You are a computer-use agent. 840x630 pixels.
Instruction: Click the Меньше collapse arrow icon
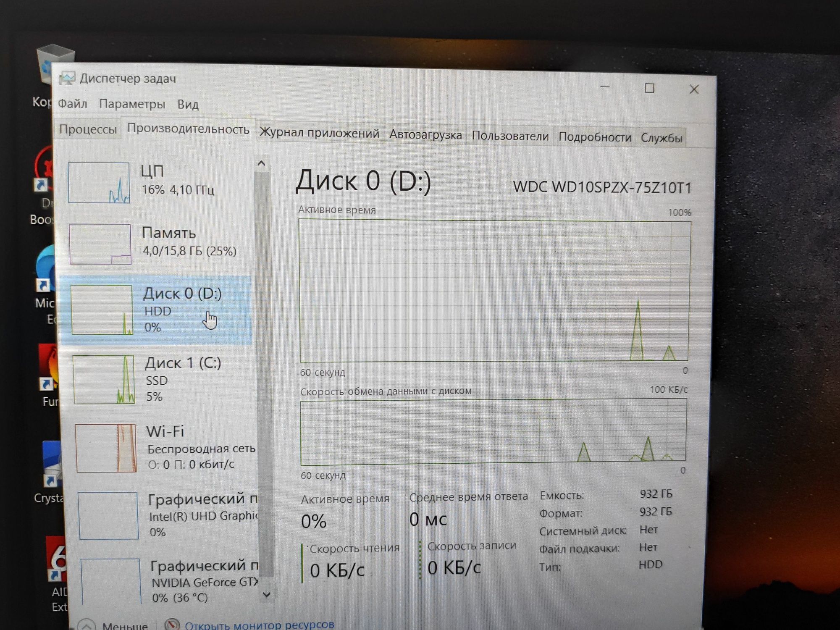87,625
